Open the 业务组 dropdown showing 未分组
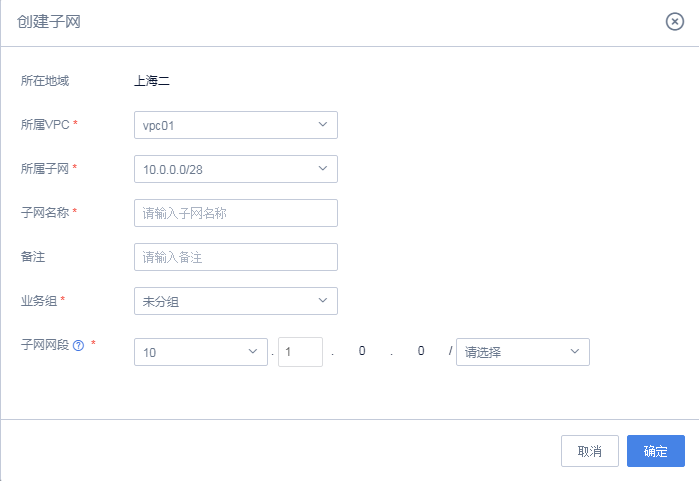 coord(235,301)
